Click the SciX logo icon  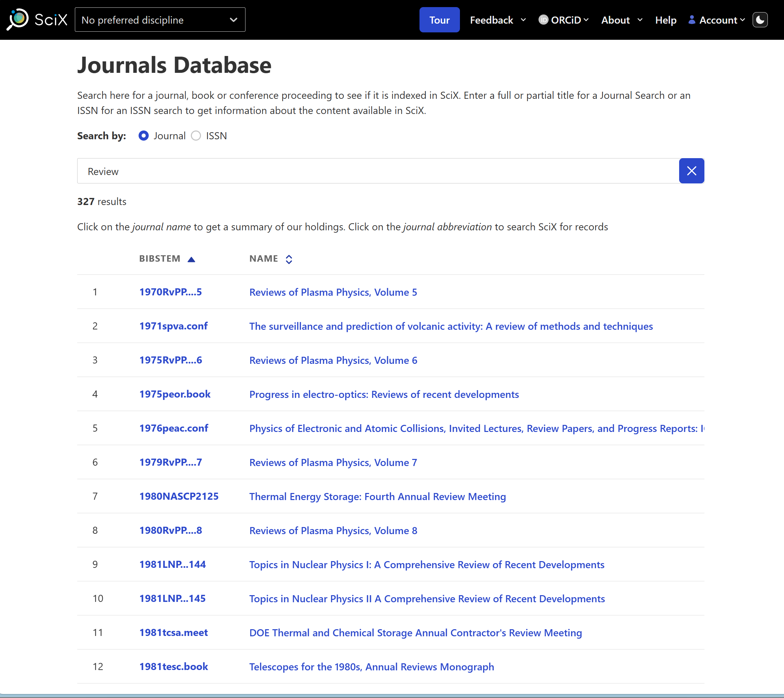click(18, 19)
